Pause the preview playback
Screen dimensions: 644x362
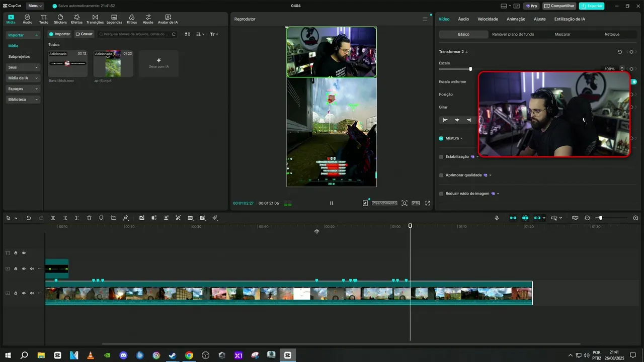[x=332, y=203]
